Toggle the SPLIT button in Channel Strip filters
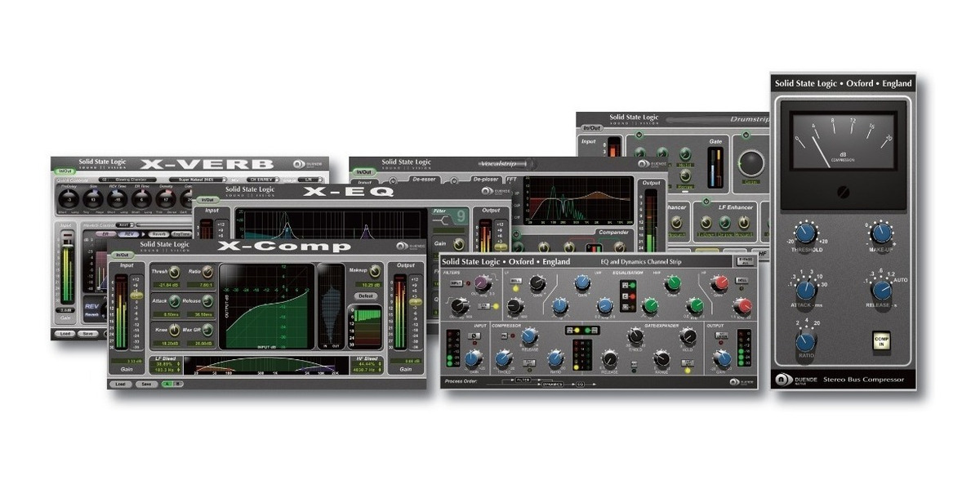Screen dimensions: 980x480 [x=457, y=283]
